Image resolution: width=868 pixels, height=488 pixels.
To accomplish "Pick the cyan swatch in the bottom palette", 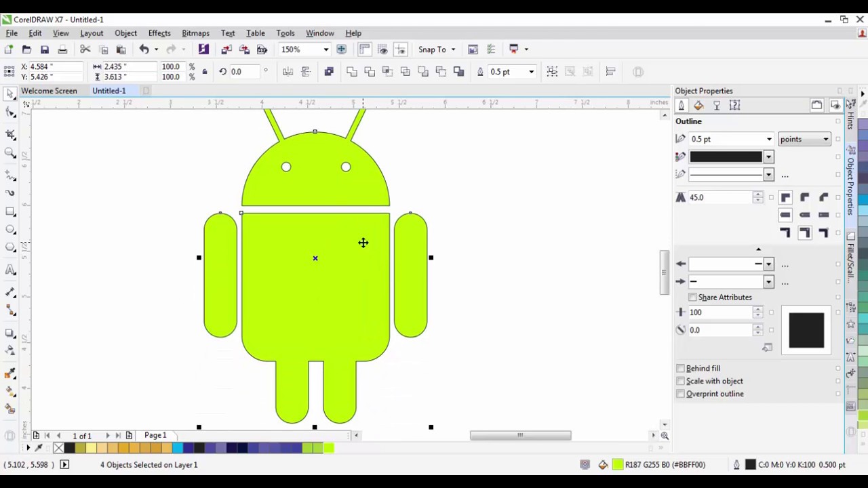I will pos(178,448).
